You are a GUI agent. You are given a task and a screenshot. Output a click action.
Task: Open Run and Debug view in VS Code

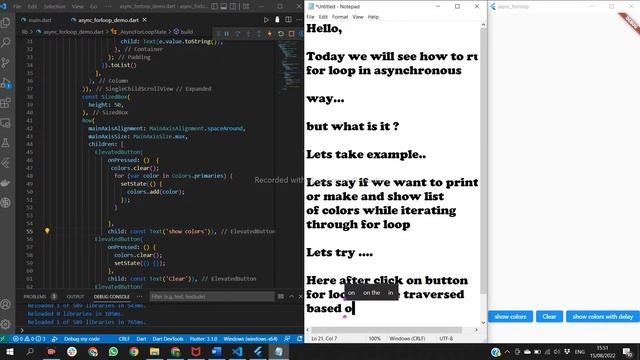pos(6,83)
